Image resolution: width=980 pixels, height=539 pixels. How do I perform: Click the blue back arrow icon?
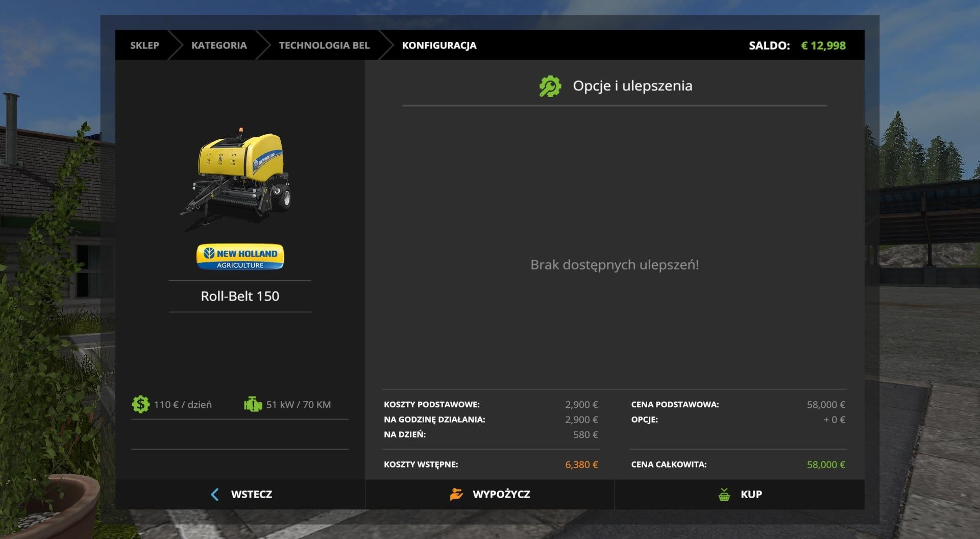pos(215,494)
